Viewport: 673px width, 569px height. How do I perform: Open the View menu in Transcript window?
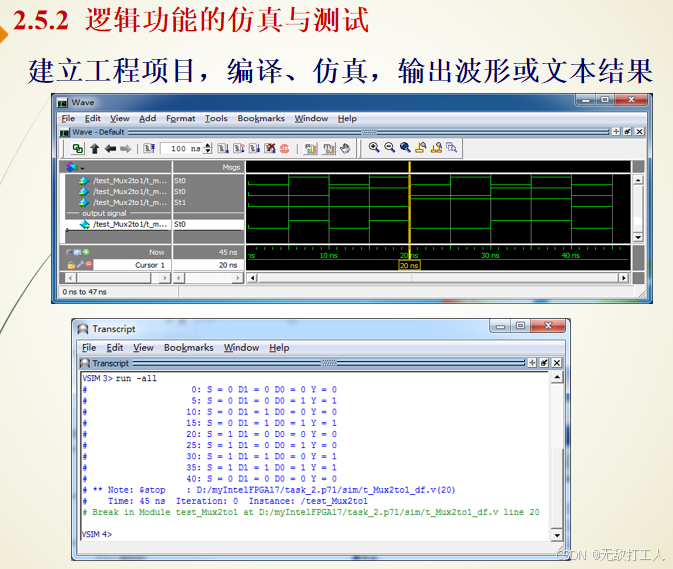[x=143, y=348]
